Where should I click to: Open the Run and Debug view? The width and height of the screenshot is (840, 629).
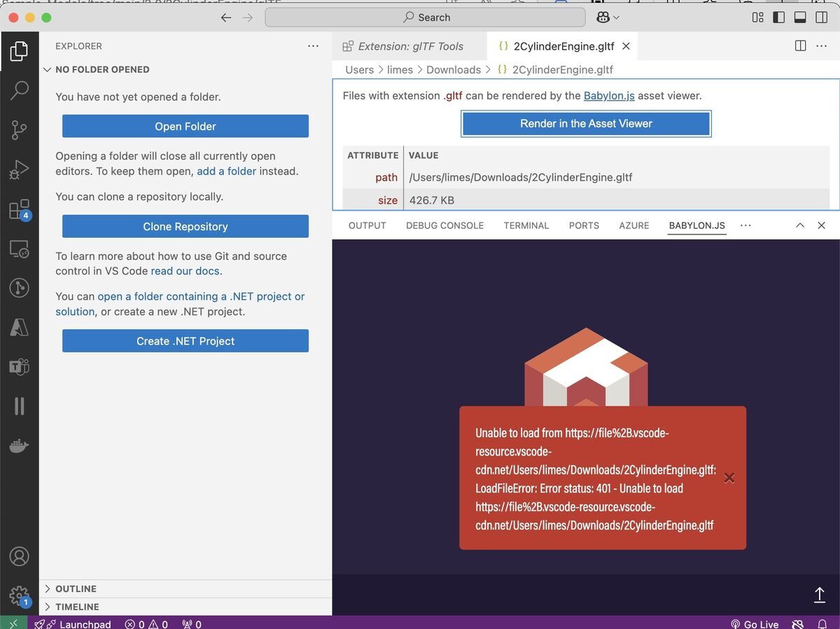(19, 169)
